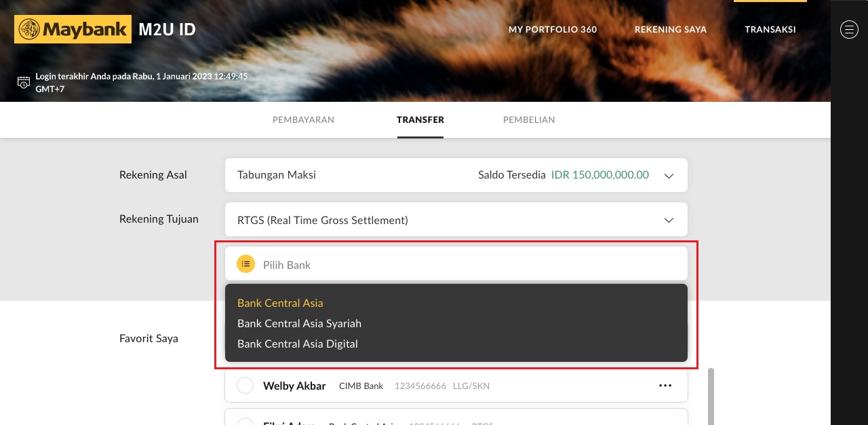This screenshot has height=425, width=868.
Task: Select the Welby Akbar radio button
Action: pos(245,386)
